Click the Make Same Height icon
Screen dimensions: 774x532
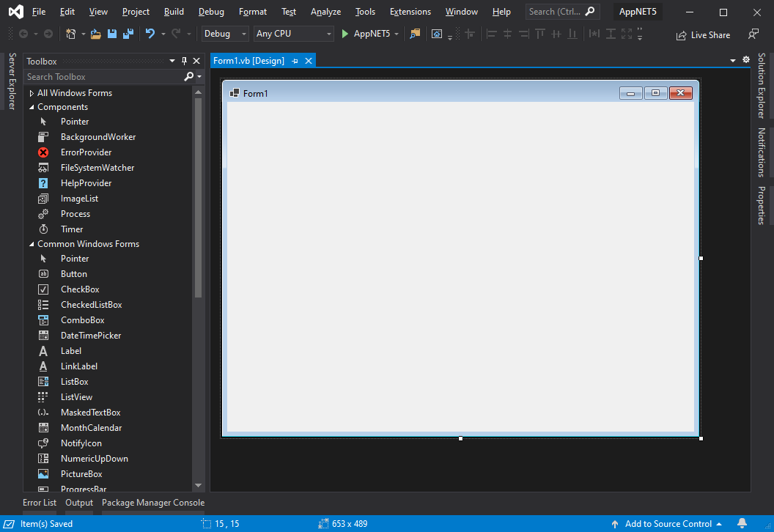click(x=611, y=34)
